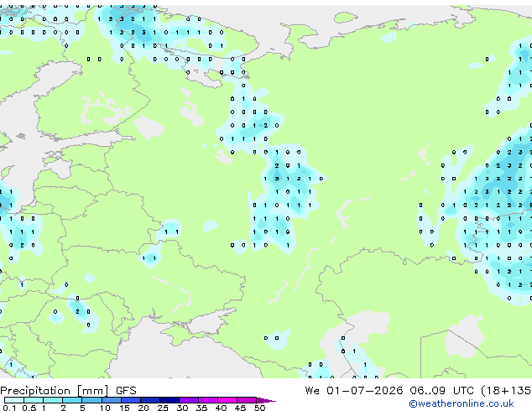
Task: Pick the 15–20 mm blue legend swatch
Action: pos(131,400)
